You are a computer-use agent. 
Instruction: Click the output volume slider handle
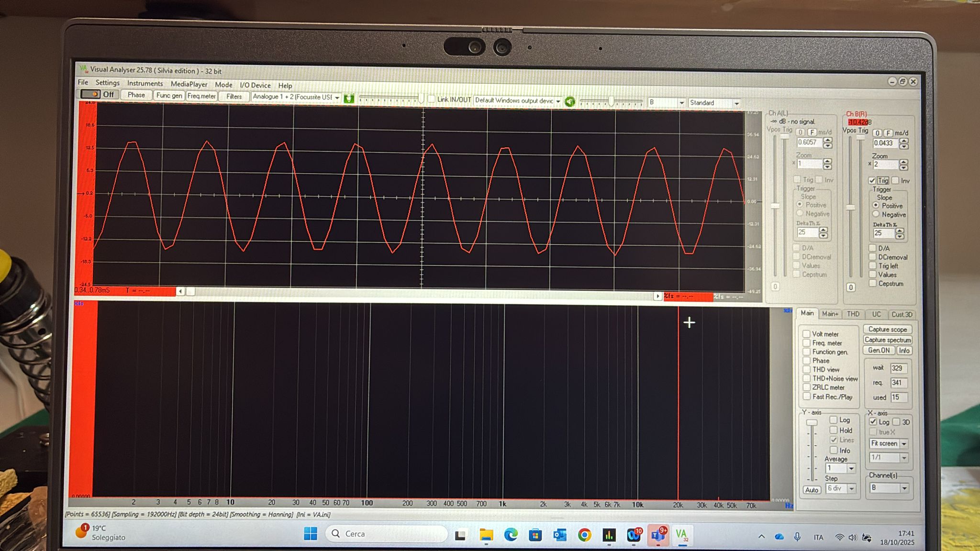(611, 101)
